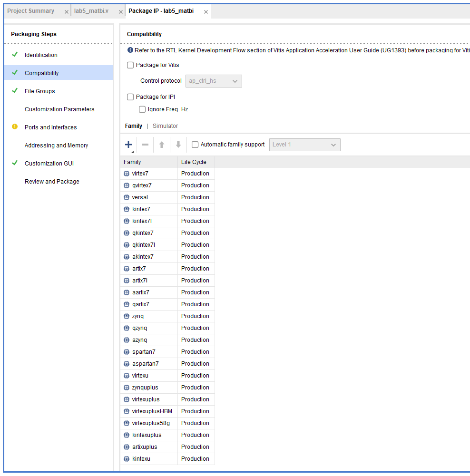Click the chip icon for virtex7
The height and width of the screenshot is (476, 470).
[x=127, y=174]
